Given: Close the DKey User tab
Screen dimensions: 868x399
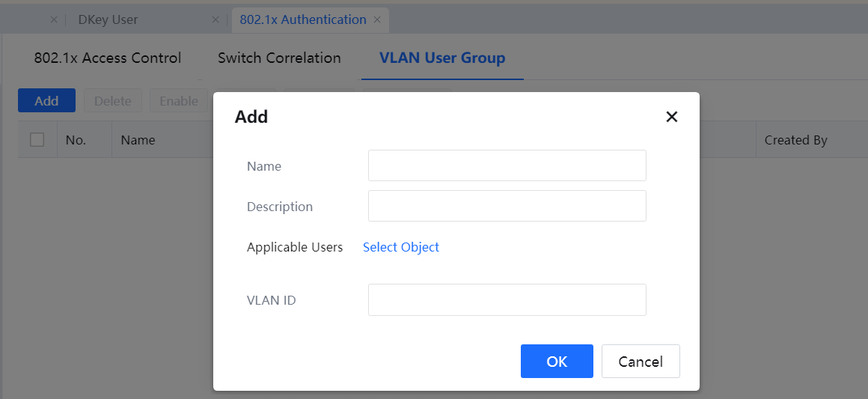Looking at the screenshot, I should 216,20.
